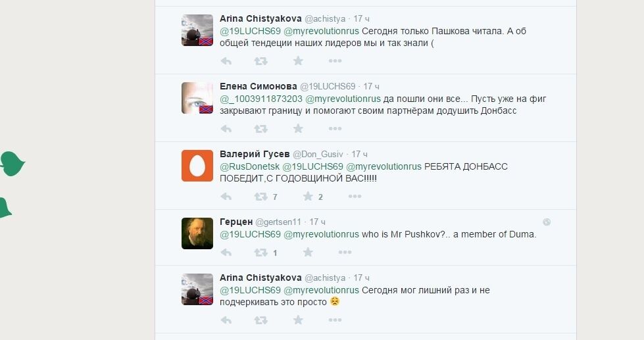Viewport: 644px width, 340px height.
Task: Show more options on Елена Симонова's tweet
Action: tap(335, 129)
